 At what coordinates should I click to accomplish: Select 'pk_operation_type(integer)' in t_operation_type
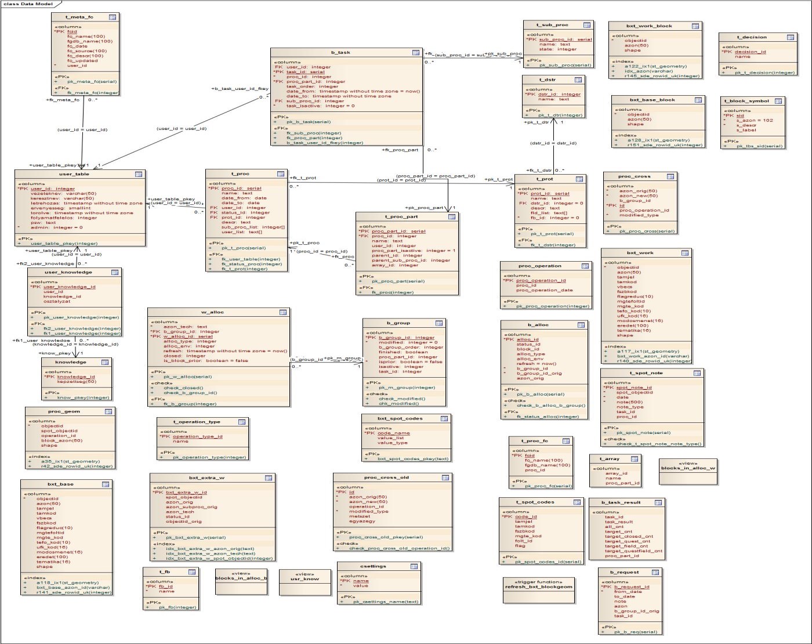209,457
